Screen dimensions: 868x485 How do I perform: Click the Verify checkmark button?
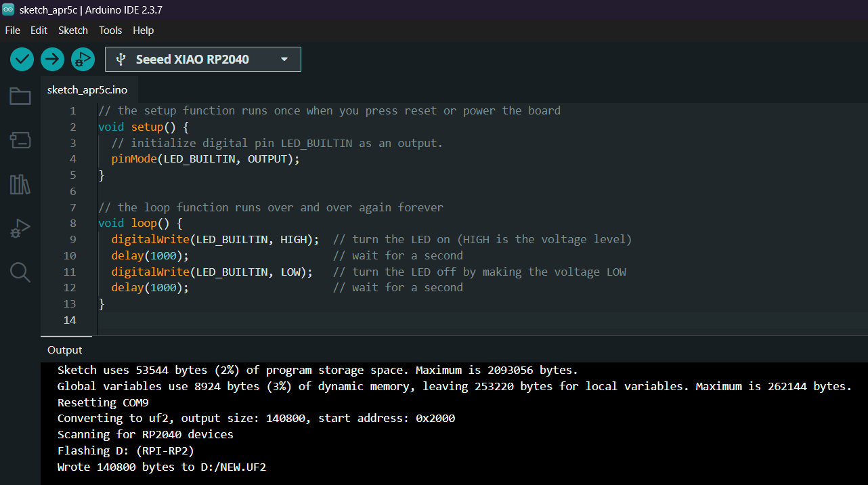click(x=22, y=60)
